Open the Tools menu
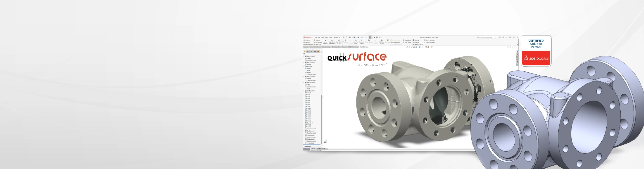 (331, 37)
